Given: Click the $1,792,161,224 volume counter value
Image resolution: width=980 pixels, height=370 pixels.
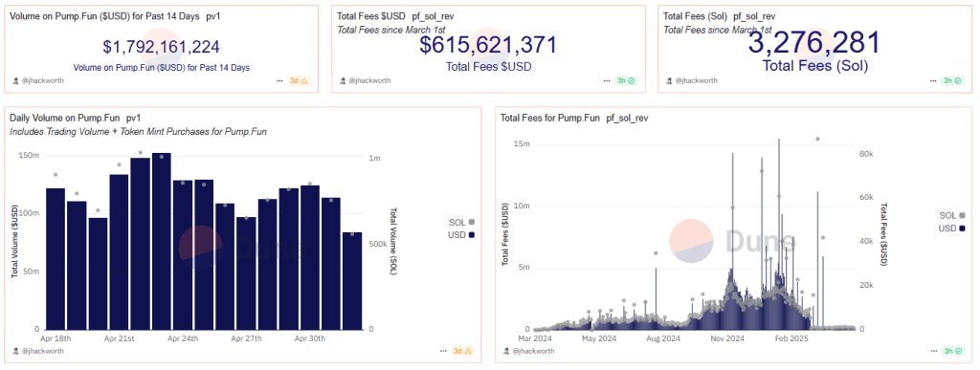Looking at the screenshot, I should tap(161, 47).
